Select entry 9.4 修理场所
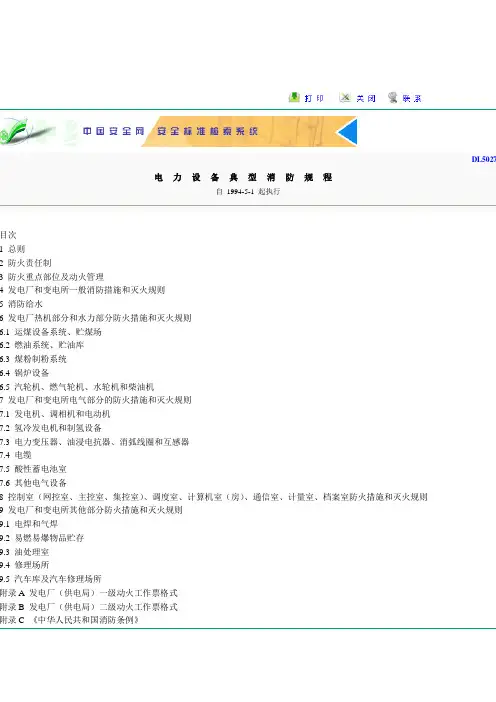Image resolution: width=496 pixels, height=702 pixels. point(25,565)
